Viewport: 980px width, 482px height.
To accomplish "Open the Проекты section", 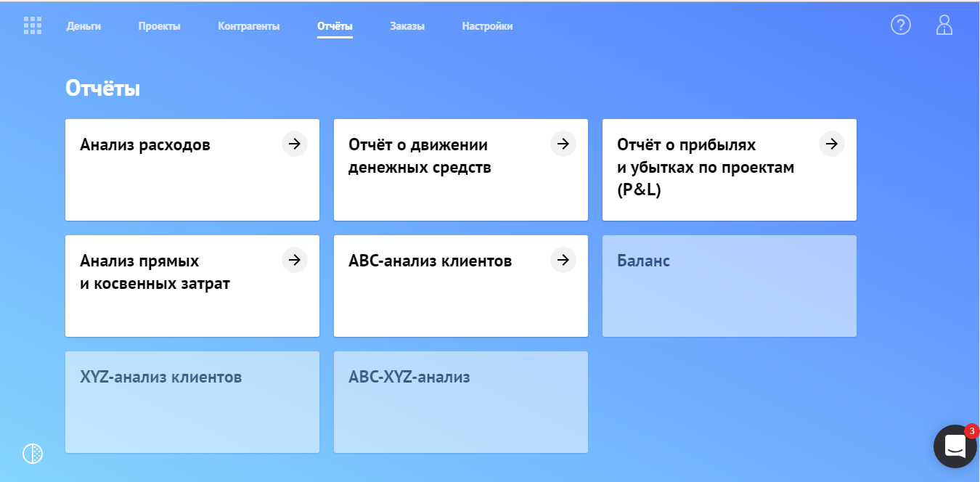I will pos(159,25).
